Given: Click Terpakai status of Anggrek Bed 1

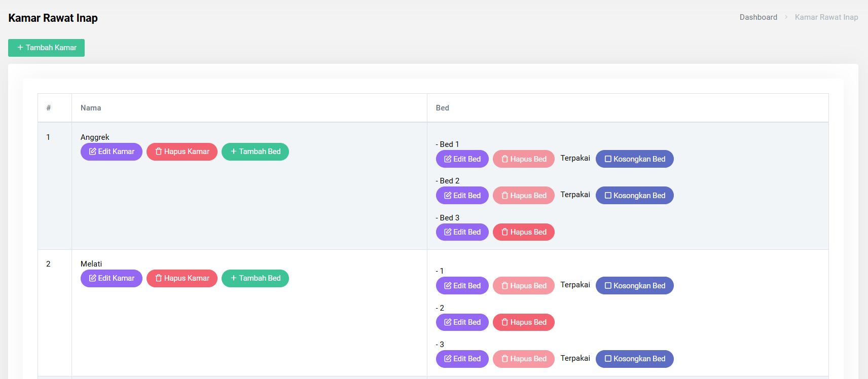Looking at the screenshot, I should (x=575, y=158).
